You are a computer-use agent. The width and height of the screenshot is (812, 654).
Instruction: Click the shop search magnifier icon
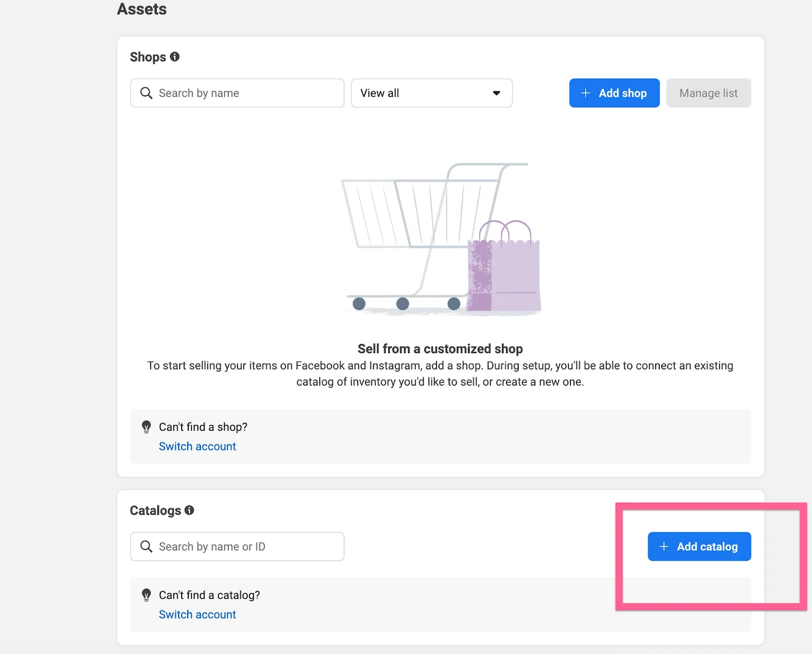pyautogui.click(x=146, y=93)
